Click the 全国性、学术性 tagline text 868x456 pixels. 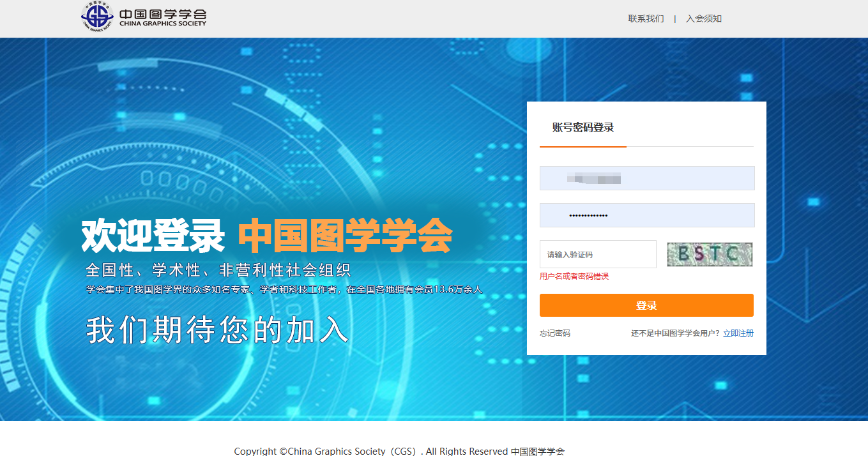[x=218, y=270]
